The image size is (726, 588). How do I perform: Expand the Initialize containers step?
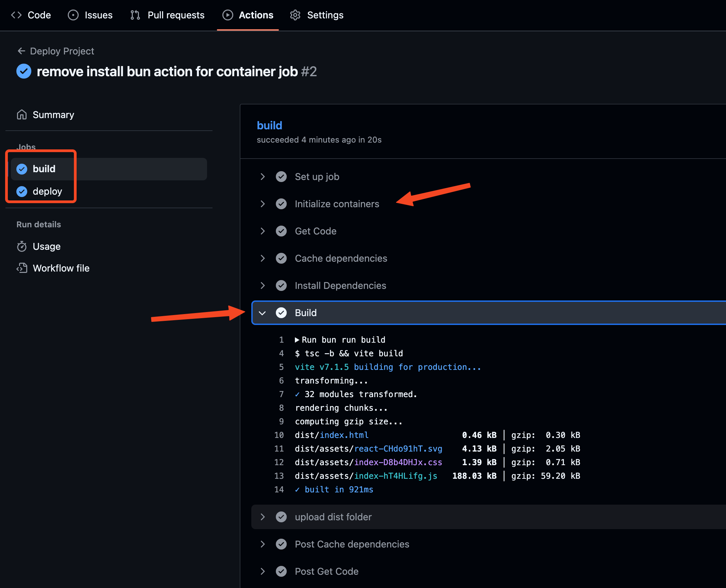(263, 204)
